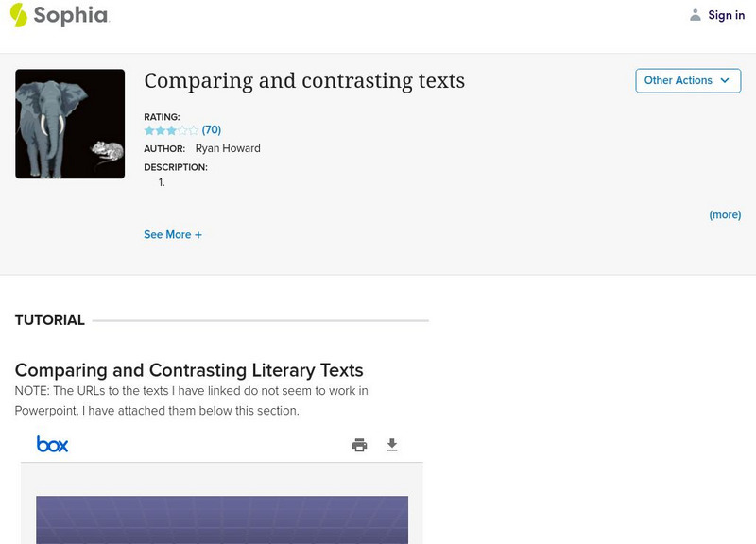
Task: Click the person icon beside Sign in
Action: tap(696, 15)
